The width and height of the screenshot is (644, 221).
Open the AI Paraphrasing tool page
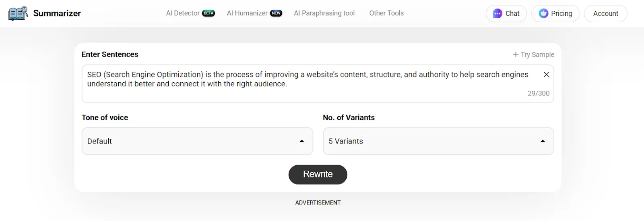(x=324, y=13)
